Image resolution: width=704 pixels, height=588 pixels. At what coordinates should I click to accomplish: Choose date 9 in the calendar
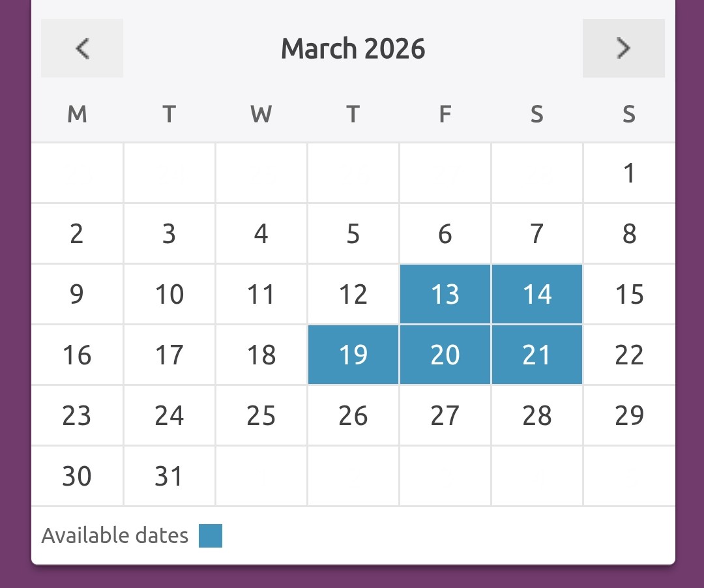(x=77, y=294)
